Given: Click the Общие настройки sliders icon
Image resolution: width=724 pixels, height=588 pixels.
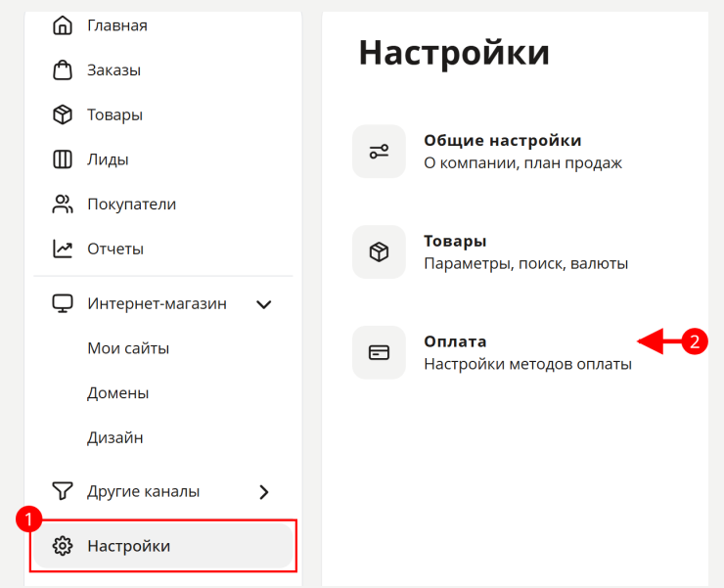Looking at the screenshot, I should pyautogui.click(x=379, y=152).
